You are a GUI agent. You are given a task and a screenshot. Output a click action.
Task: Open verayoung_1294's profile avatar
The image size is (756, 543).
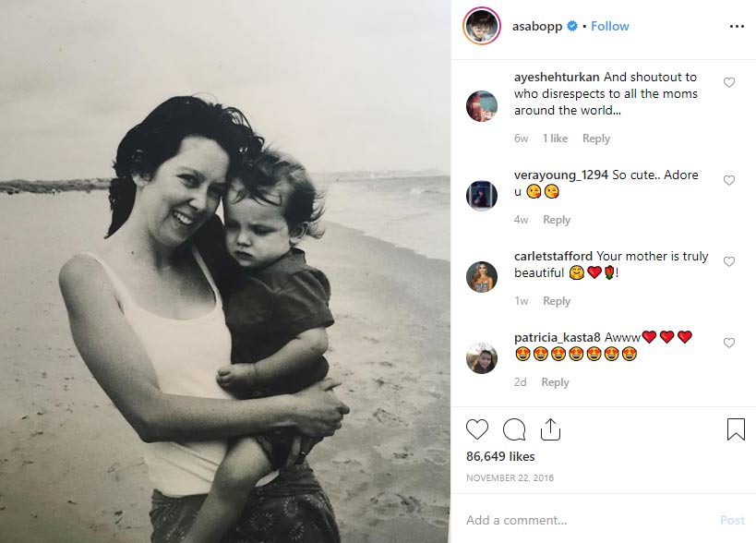[x=482, y=195]
